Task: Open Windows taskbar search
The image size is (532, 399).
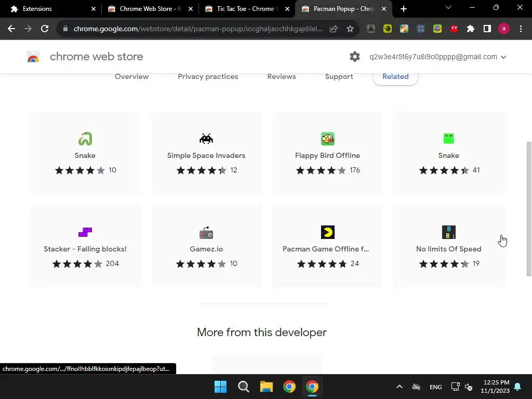Action: (243, 387)
